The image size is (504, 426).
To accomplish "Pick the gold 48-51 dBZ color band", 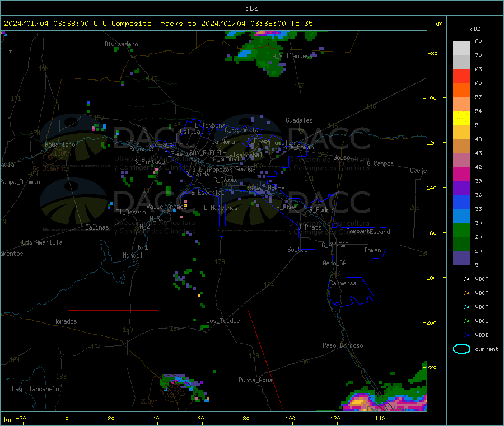I will point(461,132).
